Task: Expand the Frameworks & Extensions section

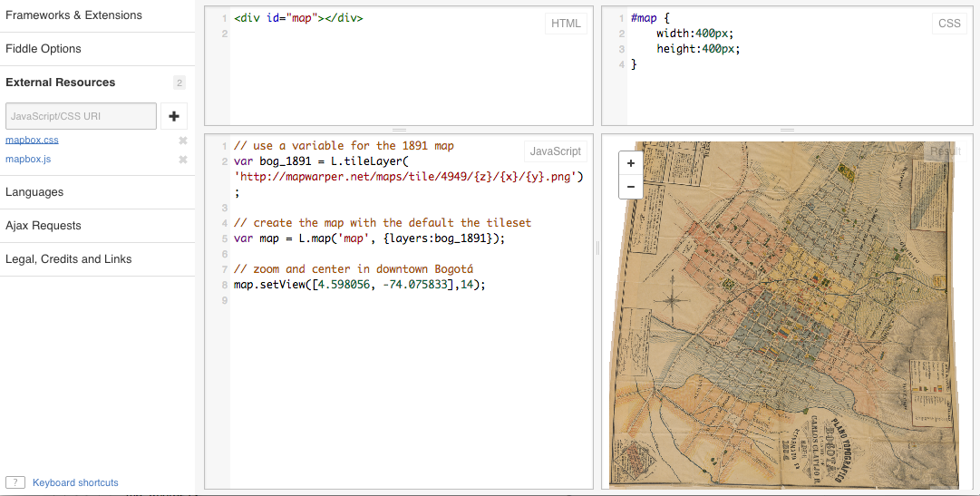Action: (73, 15)
